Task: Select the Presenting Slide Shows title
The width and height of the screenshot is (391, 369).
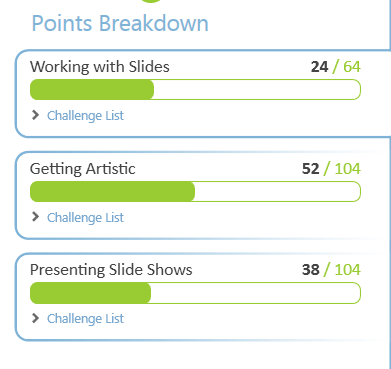Action: click(x=111, y=270)
